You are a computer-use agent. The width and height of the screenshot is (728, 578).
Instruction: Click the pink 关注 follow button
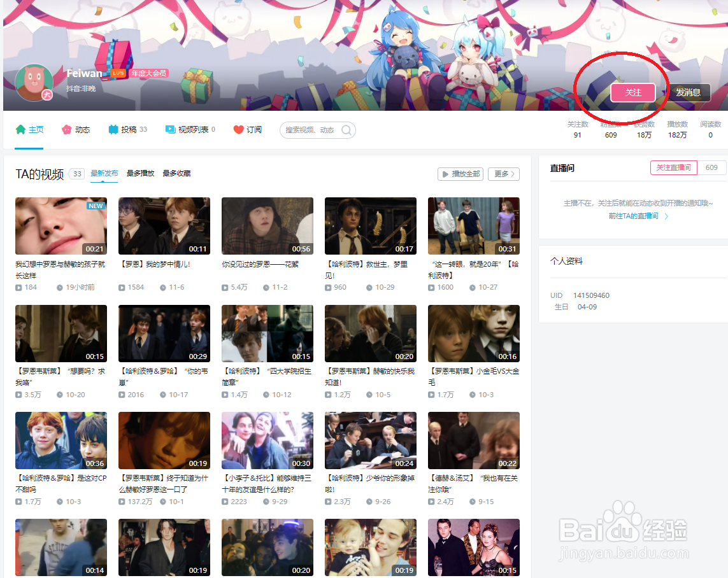[633, 92]
